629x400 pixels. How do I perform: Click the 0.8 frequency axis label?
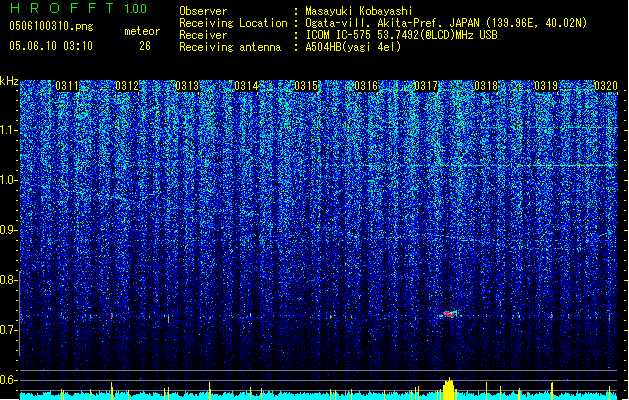pos(8,280)
